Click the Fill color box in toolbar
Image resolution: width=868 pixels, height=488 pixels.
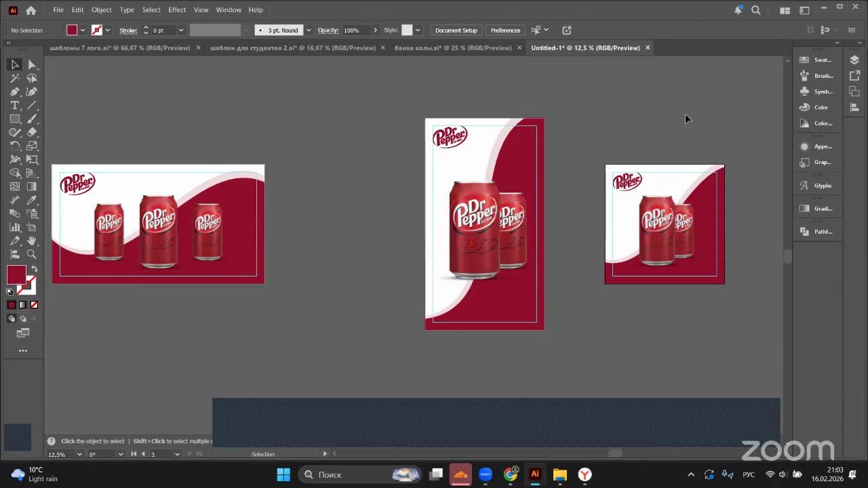(16, 275)
